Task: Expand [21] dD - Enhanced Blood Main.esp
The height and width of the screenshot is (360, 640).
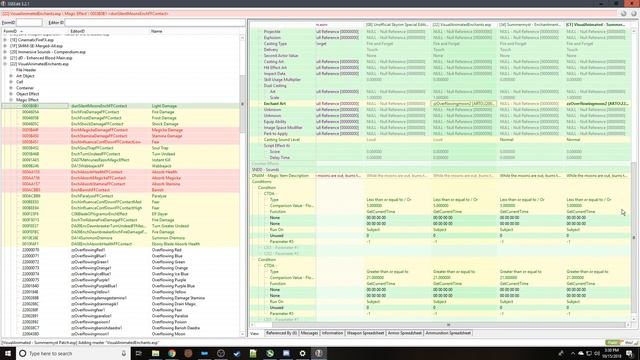Action: click(5, 58)
